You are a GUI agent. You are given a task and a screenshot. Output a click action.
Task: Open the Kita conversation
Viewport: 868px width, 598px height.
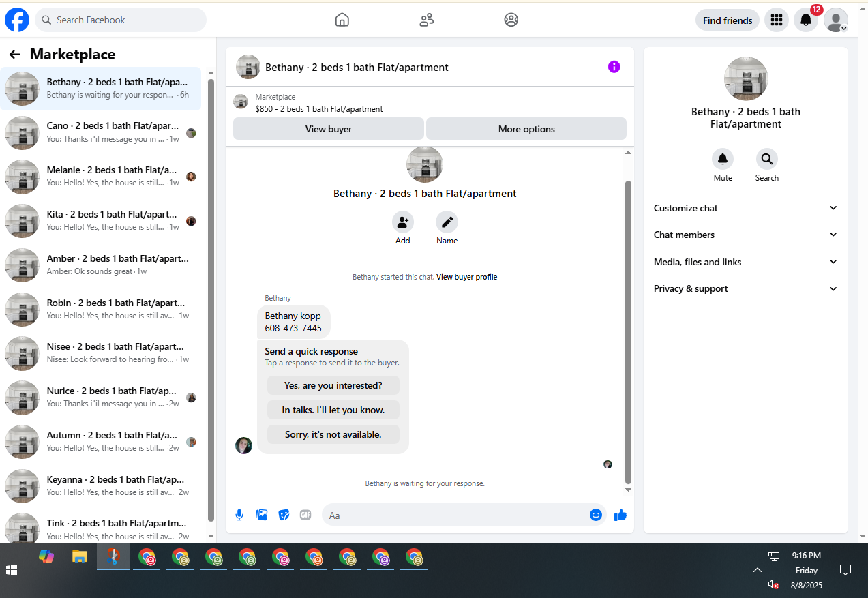coord(101,221)
